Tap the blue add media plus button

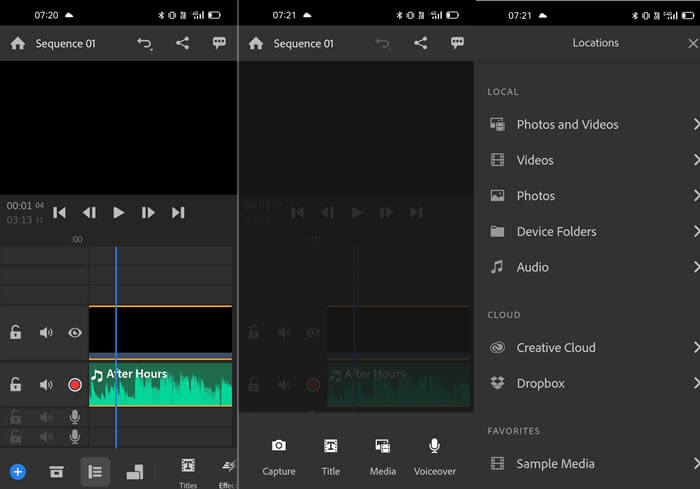pyautogui.click(x=17, y=471)
